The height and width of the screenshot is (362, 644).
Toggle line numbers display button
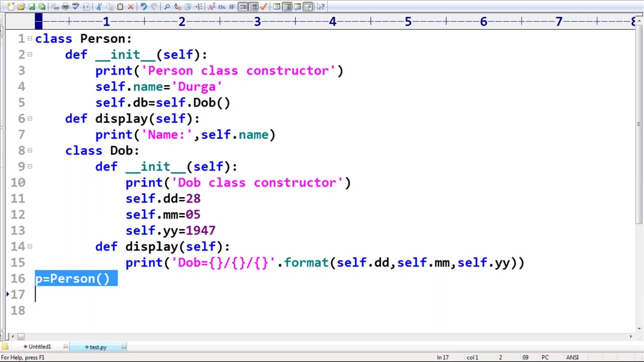[254, 7]
